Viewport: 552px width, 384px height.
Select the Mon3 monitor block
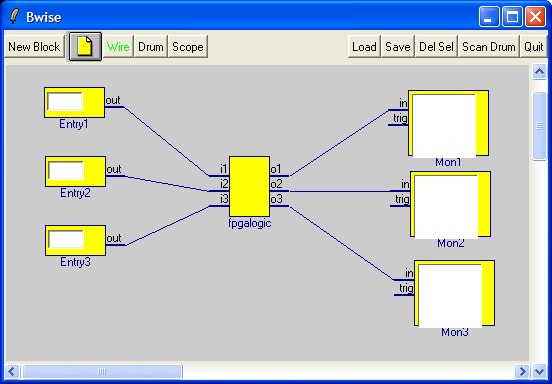point(454,293)
